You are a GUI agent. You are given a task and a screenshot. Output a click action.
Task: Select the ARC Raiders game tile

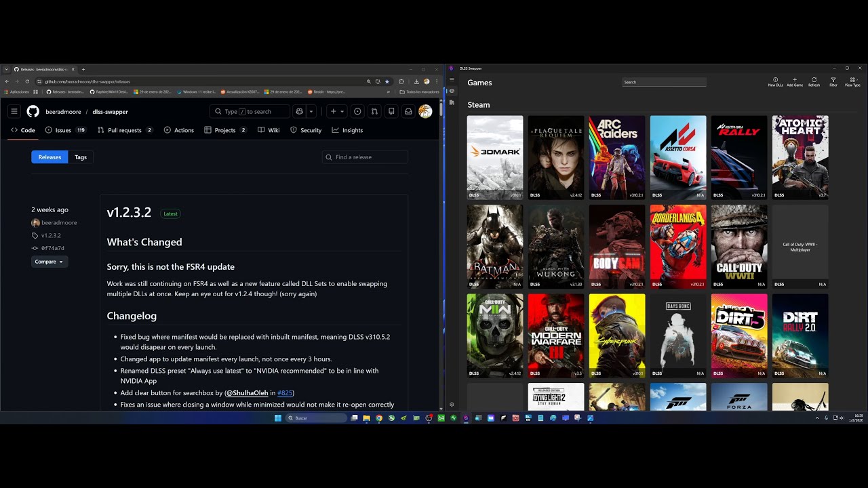[x=617, y=157]
